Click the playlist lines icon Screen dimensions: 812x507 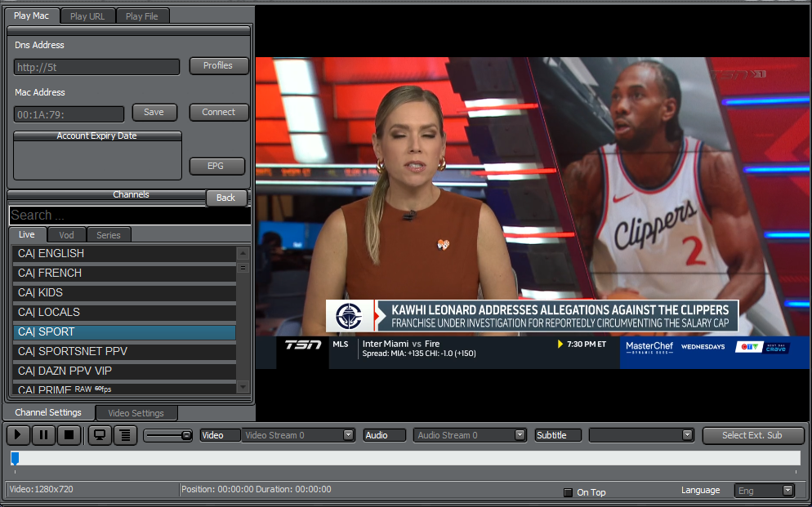pyautogui.click(x=125, y=435)
